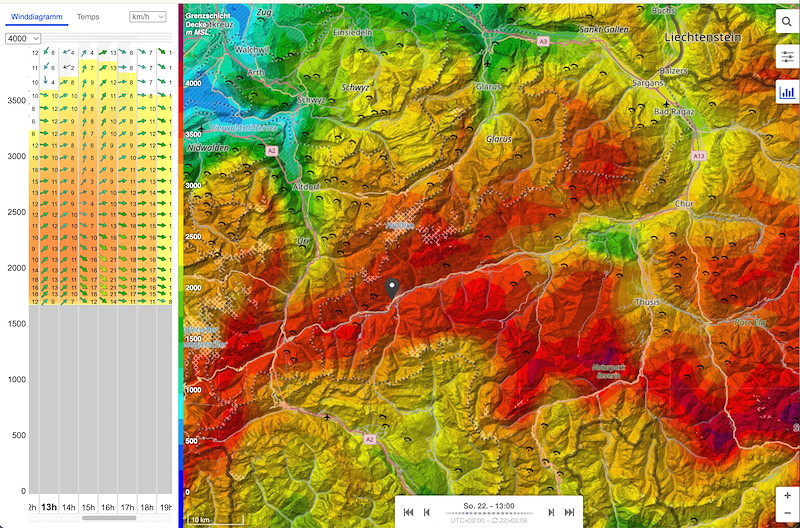800x528 pixels.
Task: Click the horizontal scrollbar under hour labels
Action: tap(108, 518)
